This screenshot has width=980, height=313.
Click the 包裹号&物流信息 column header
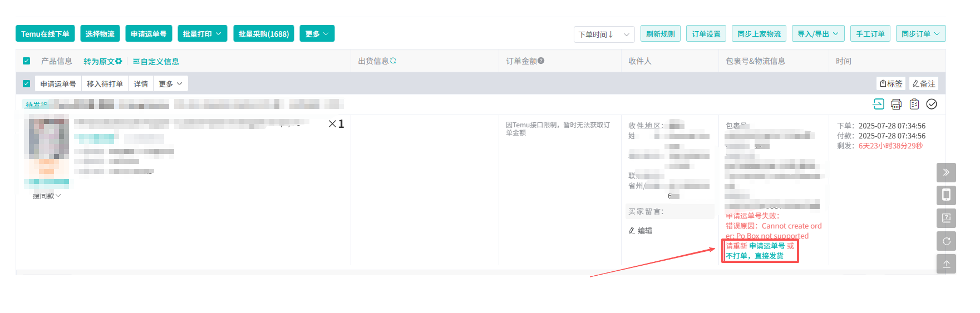755,61
